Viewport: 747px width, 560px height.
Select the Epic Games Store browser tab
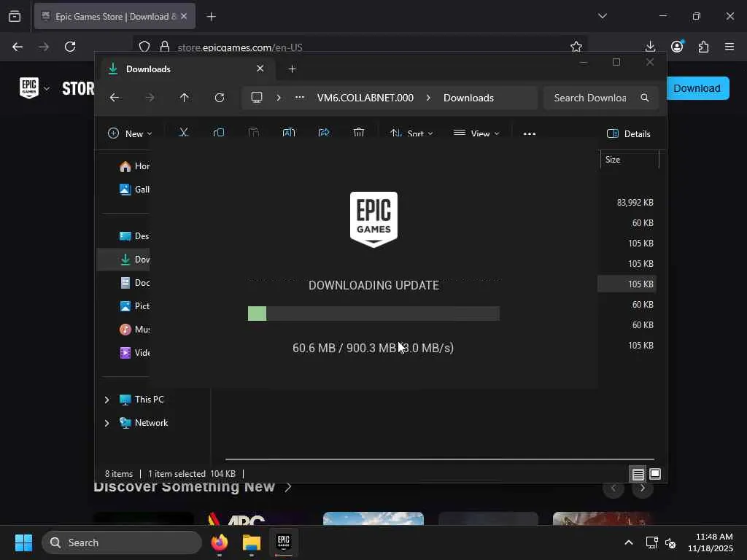pyautogui.click(x=115, y=16)
